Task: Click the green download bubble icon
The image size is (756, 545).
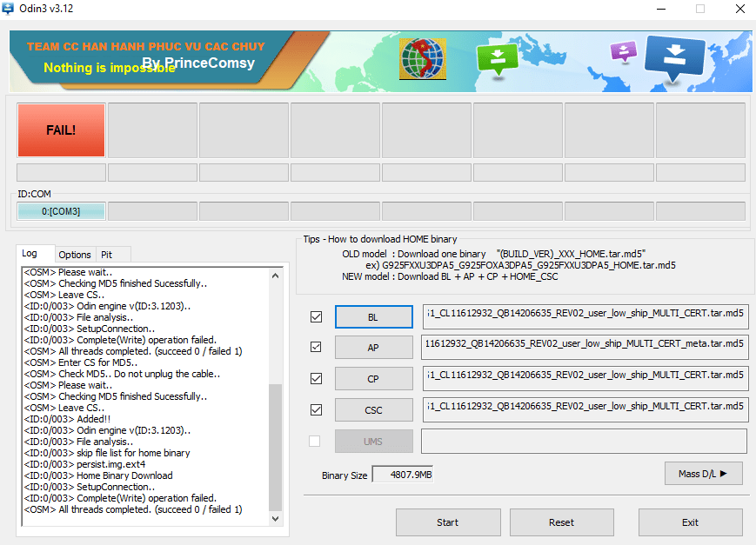Action: [497, 59]
